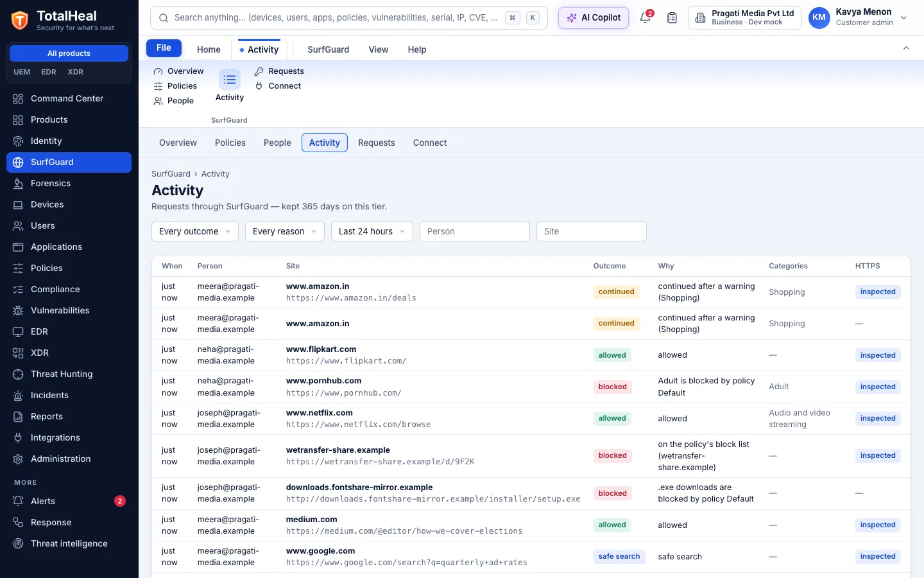Select the Overview sub-tab
Screen dimensions: 924x578
pos(178,143)
